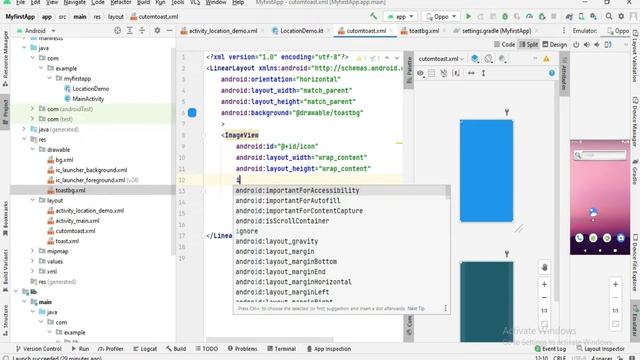This screenshot has height=360, width=640.
Task: Switch to toastbg.xml editor tab
Action: coord(424,31)
